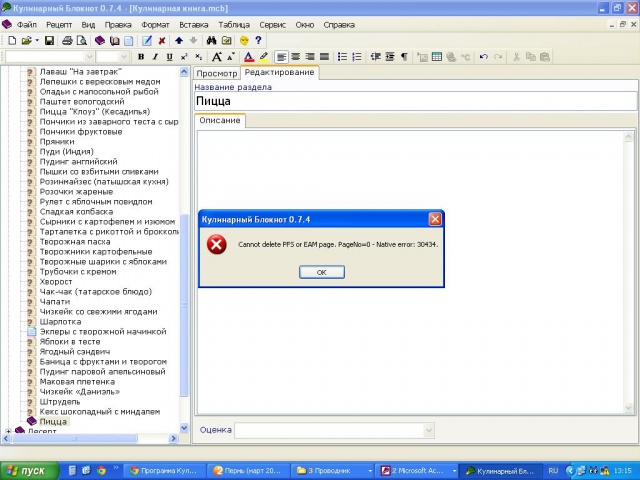Viewport: 640px width, 480px height.
Task: Open the Рецепт menu
Action: tap(59, 25)
